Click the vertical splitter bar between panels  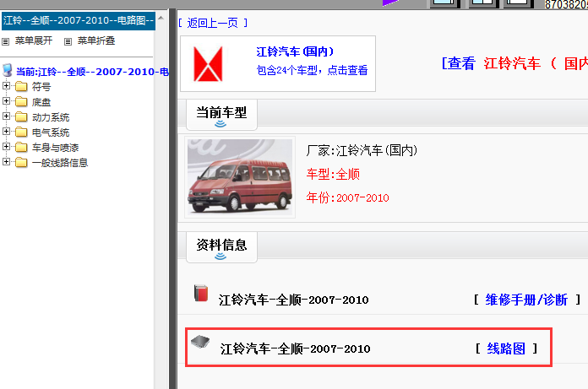click(172, 198)
